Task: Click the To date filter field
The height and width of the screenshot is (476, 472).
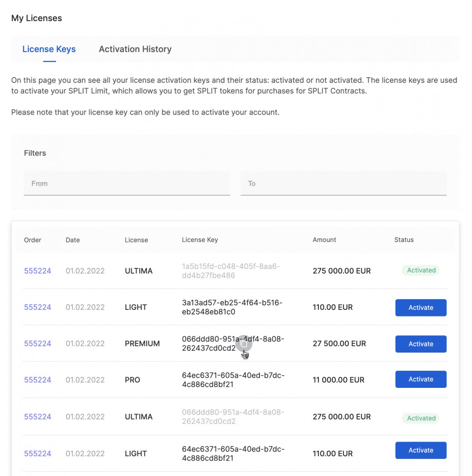Action: tap(343, 183)
